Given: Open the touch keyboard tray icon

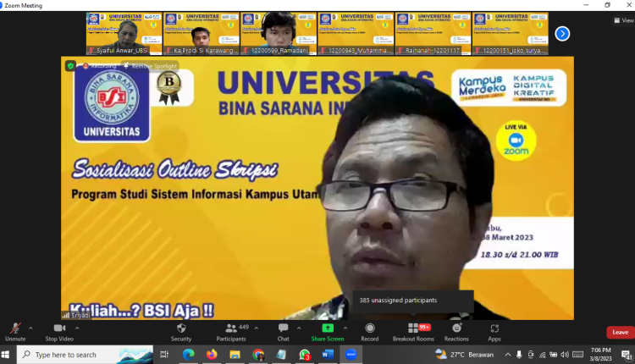Looking at the screenshot, I should click(x=578, y=355).
